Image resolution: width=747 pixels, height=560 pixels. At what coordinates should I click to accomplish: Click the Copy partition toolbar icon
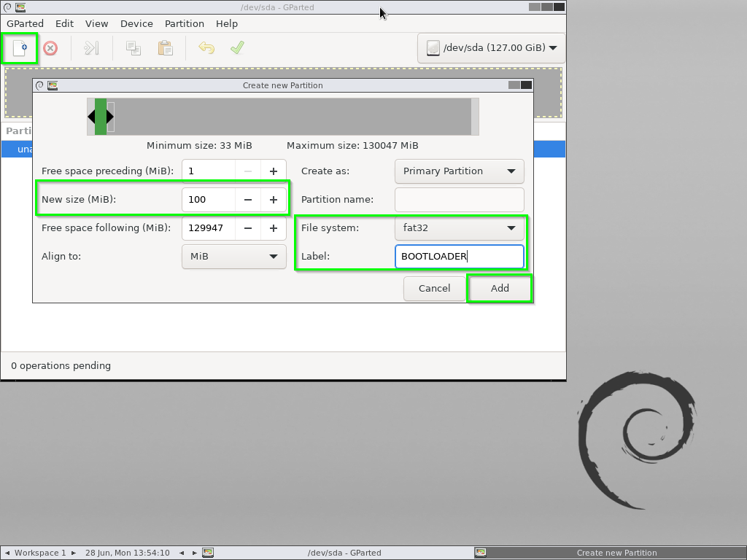coord(133,48)
